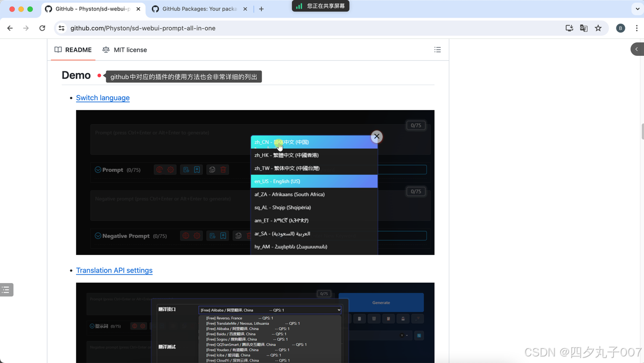Go back using browser back arrow
Image resolution: width=644 pixels, height=363 pixels.
(x=10, y=28)
